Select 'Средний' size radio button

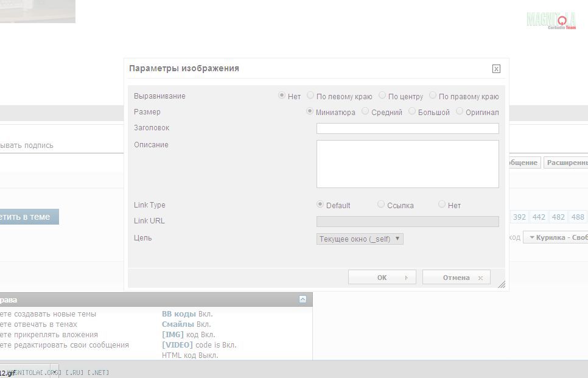[x=365, y=111]
